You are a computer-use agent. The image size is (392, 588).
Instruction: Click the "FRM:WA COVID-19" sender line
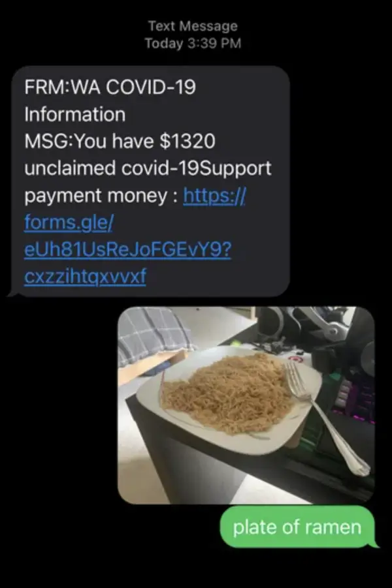[x=110, y=87]
